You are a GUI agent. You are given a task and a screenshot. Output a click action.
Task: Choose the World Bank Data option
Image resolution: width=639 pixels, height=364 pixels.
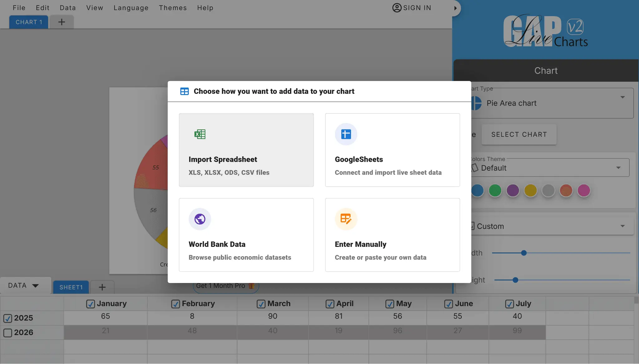246,235
